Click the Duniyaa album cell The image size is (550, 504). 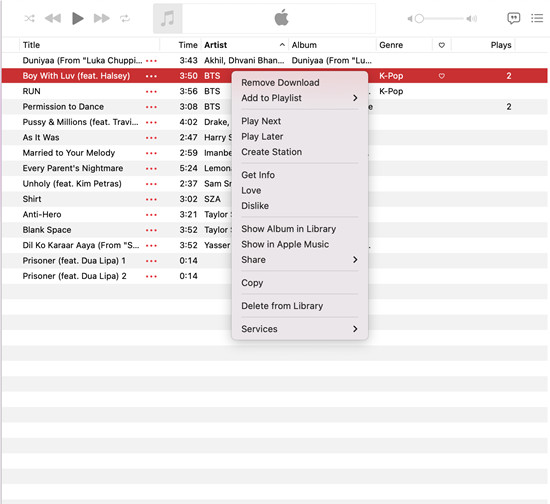pos(331,60)
